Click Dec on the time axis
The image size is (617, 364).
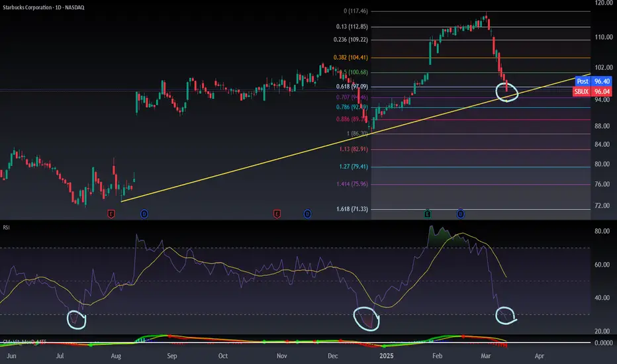332,356
